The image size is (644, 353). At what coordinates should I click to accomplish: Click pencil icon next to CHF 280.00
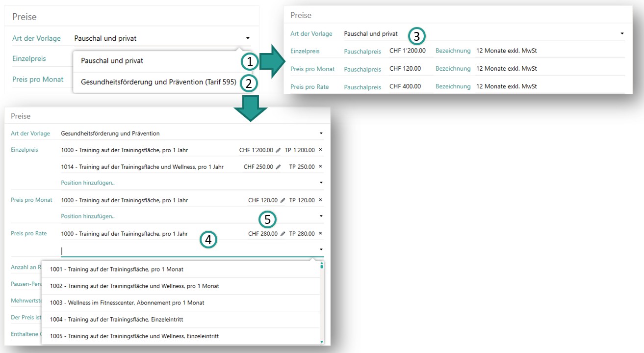coord(283,234)
